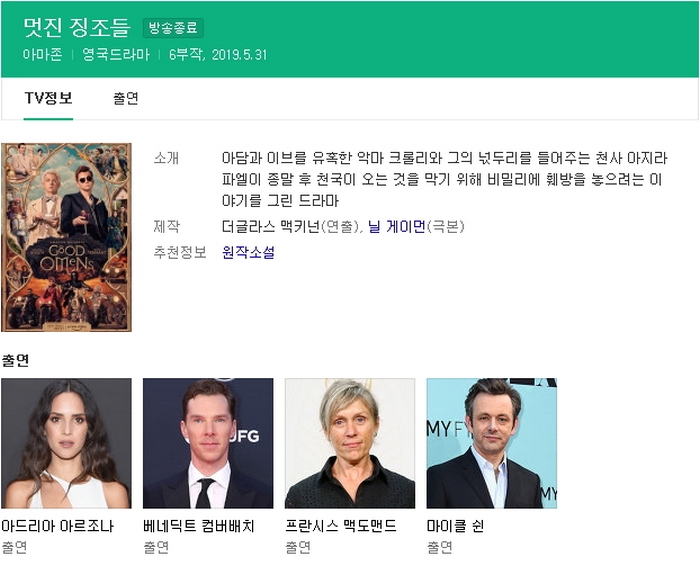Open the Good Omens poster image
Screen dimensions: 700x566
(66, 237)
